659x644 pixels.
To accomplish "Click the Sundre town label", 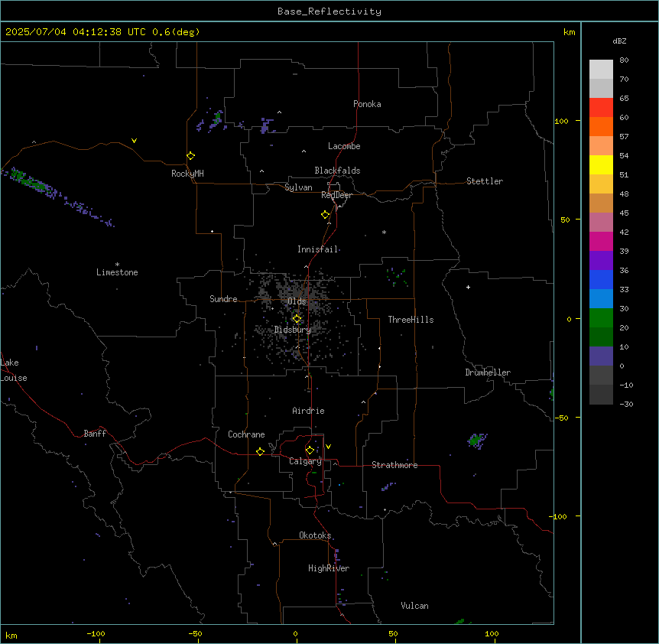I will [223, 299].
